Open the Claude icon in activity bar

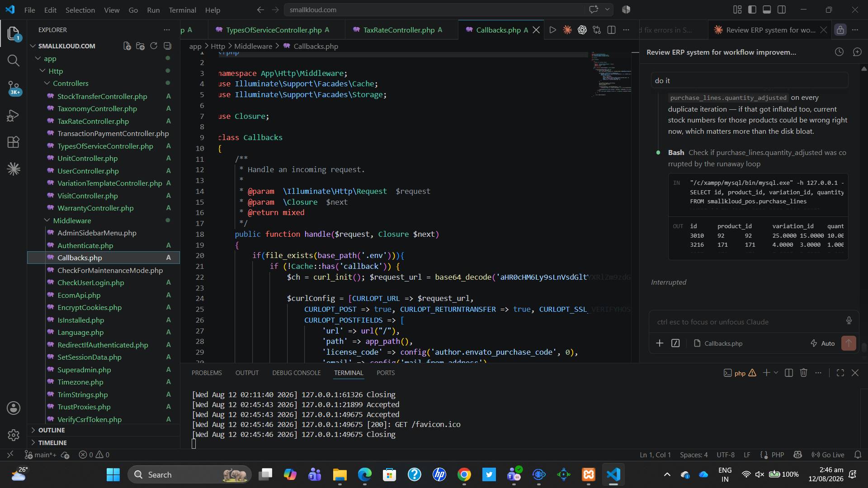pyautogui.click(x=14, y=169)
